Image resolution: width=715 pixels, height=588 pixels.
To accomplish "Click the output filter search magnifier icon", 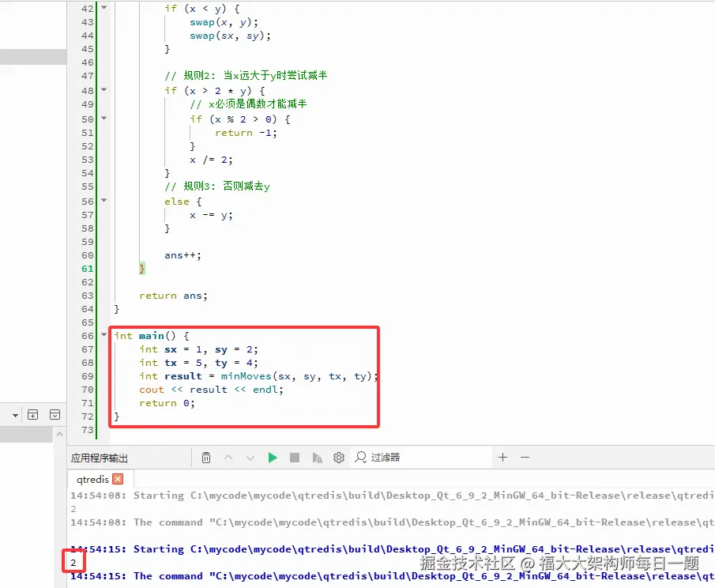I will click(x=361, y=457).
